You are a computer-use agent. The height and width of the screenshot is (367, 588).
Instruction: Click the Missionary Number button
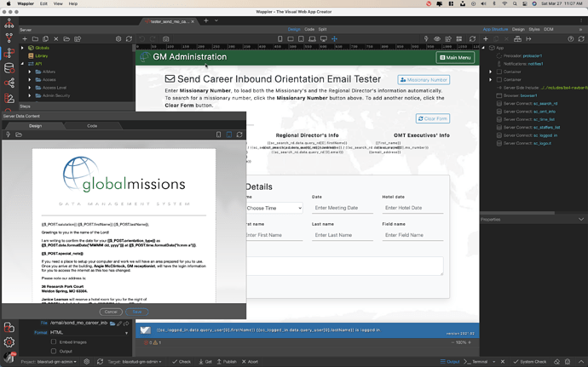tap(424, 80)
